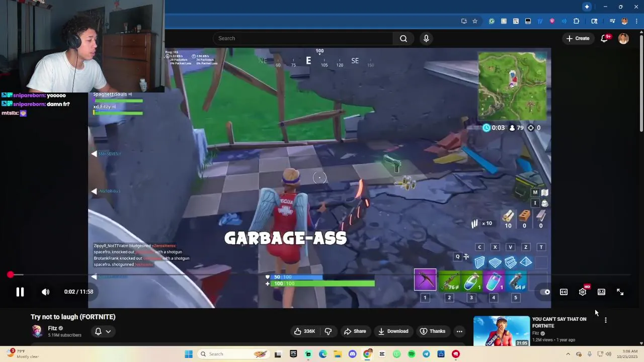The image size is (644, 362).
Task: Click the magnifier search submit button
Action: [404, 38]
